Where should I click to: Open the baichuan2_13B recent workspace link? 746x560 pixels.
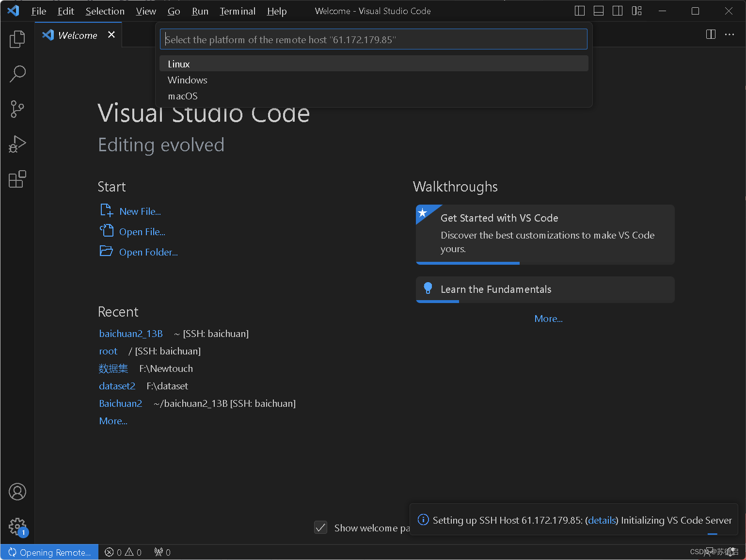click(x=131, y=334)
